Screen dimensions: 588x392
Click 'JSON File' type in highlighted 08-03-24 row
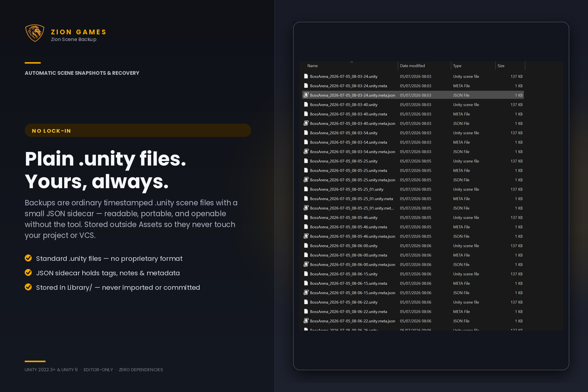[461, 95]
